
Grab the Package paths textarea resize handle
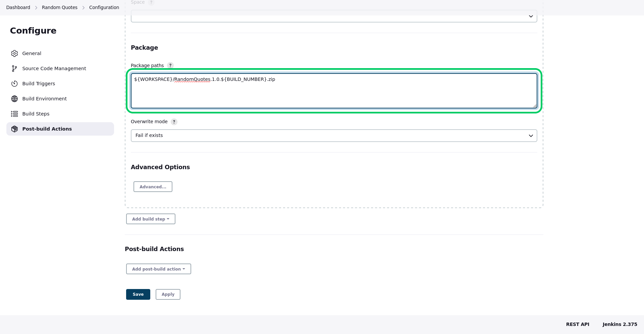535,106
